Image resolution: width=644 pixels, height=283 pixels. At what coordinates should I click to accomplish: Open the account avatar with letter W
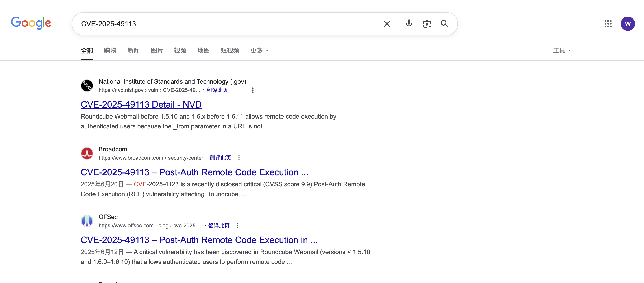click(x=627, y=24)
